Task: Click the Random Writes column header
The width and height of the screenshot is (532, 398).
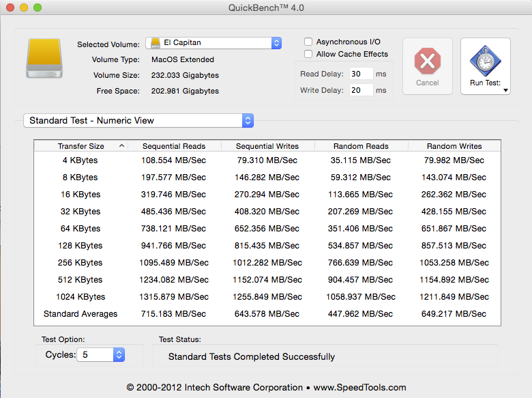Action: (454, 146)
